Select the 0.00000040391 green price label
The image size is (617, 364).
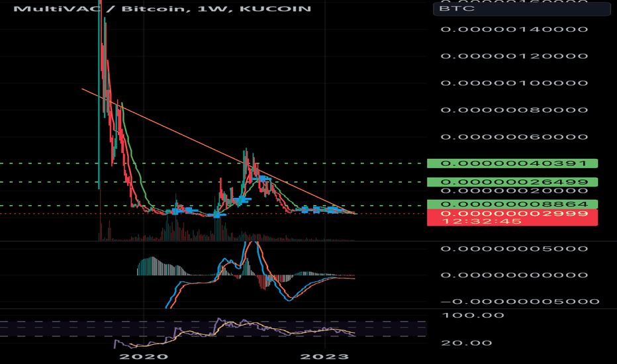[512, 163]
